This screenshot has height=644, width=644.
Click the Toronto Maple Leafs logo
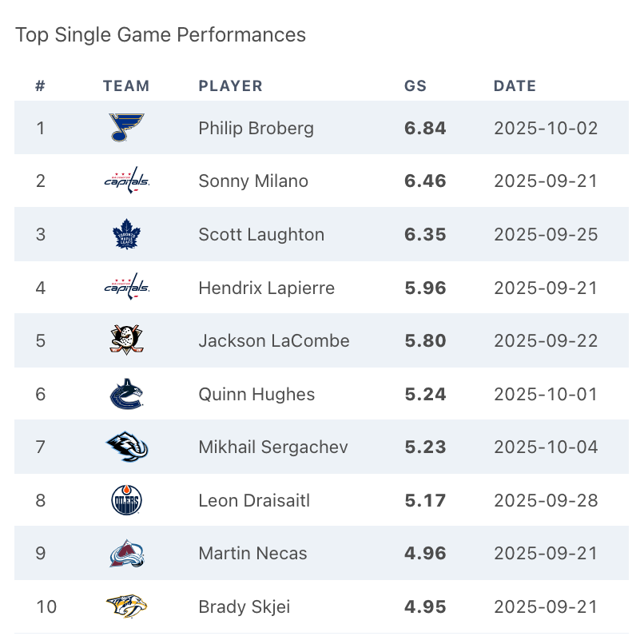126,234
